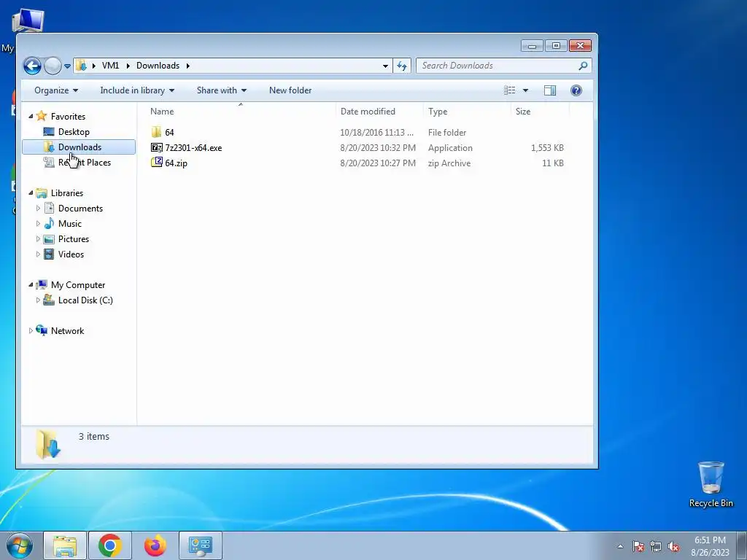Select VM1 in the address breadcrumb
Viewport: 747px width, 560px height.
click(x=110, y=66)
